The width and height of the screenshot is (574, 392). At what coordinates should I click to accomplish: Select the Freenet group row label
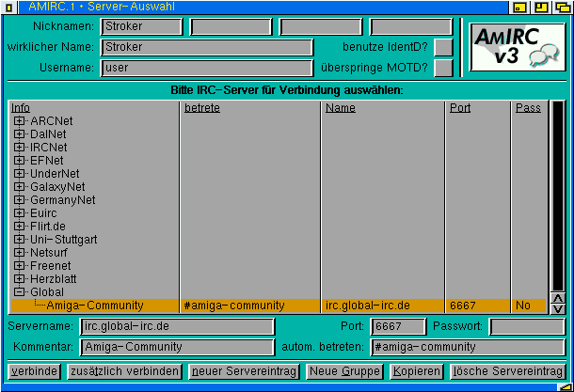(51, 266)
